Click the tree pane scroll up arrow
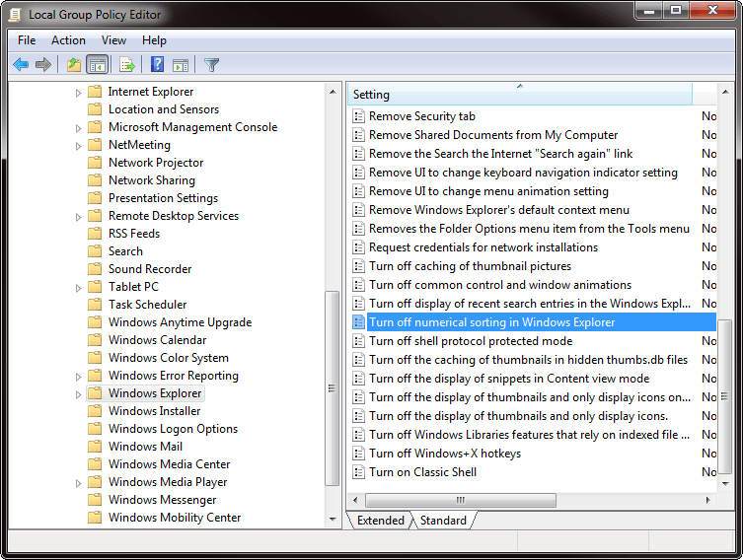743x560 pixels. tap(333, 92)
